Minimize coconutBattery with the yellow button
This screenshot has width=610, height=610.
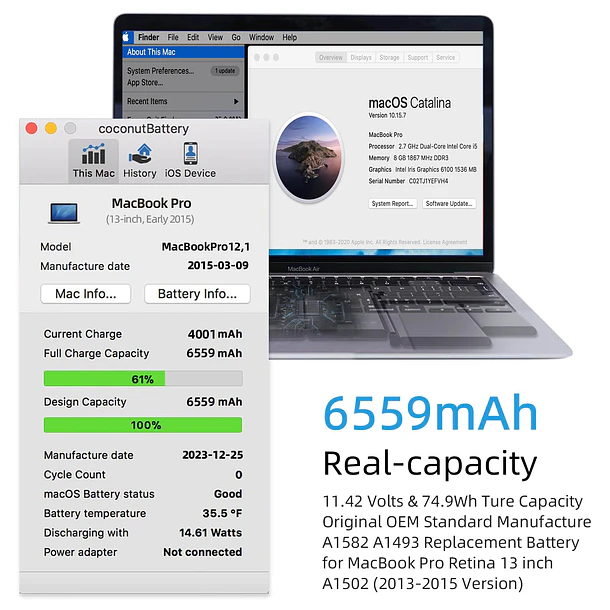click(51, 128)
